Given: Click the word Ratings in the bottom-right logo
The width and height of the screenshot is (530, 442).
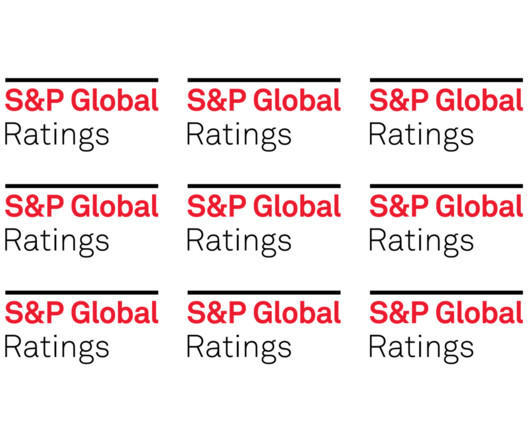Looking at the screenshot, I should tap(421, 349).
